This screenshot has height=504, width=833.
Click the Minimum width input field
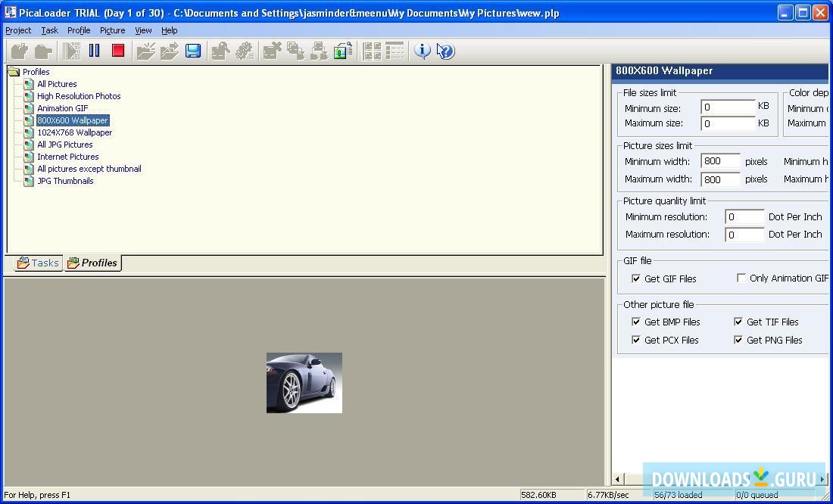[x=720, y=161]
